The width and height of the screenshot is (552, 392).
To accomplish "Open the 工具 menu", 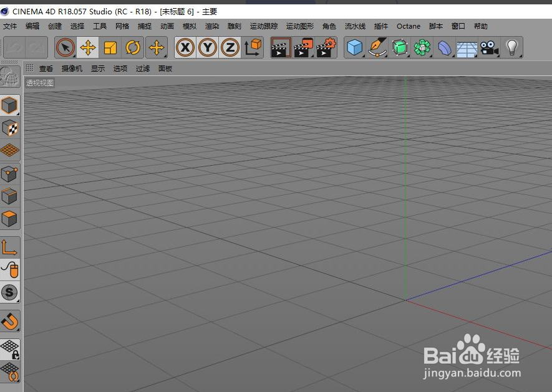I will (x=100, y=26).
